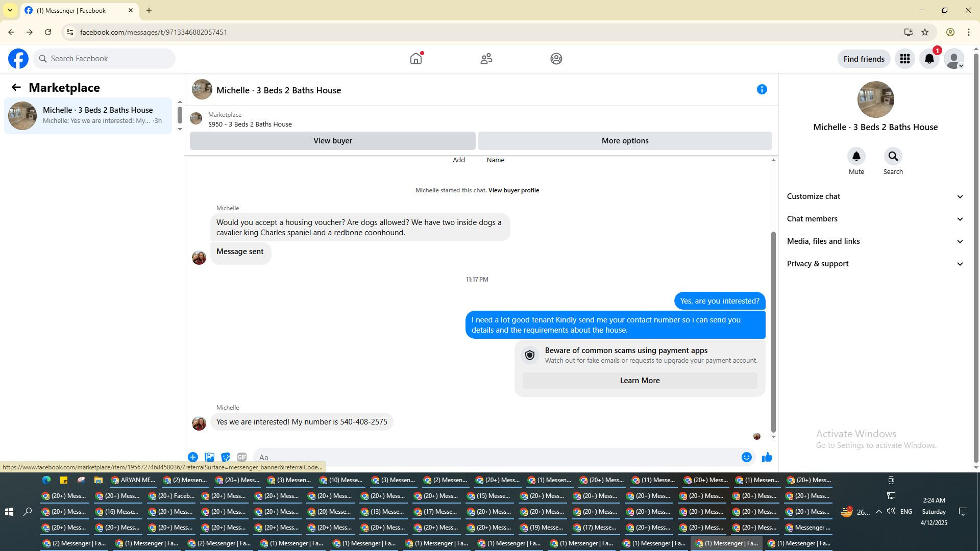Click the Learn More scam warning button
The image size is (980, 551).
(x=640, y=381)
